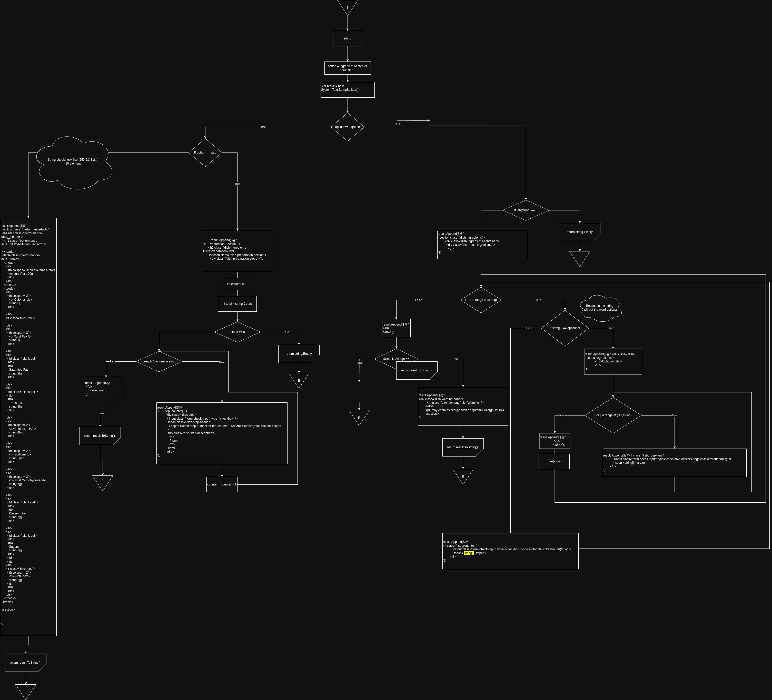Click the yellow highlighted string[i] text

469,553
